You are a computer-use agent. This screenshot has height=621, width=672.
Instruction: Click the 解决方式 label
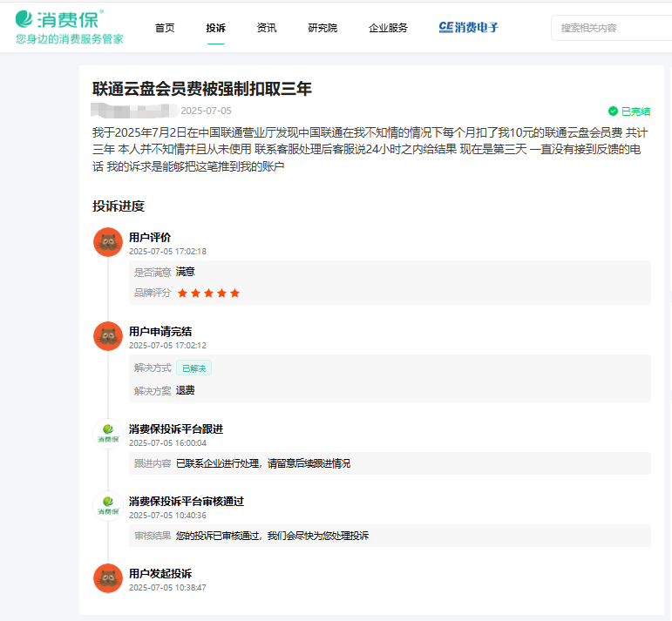pyautogui.click(x=153, y=368)
